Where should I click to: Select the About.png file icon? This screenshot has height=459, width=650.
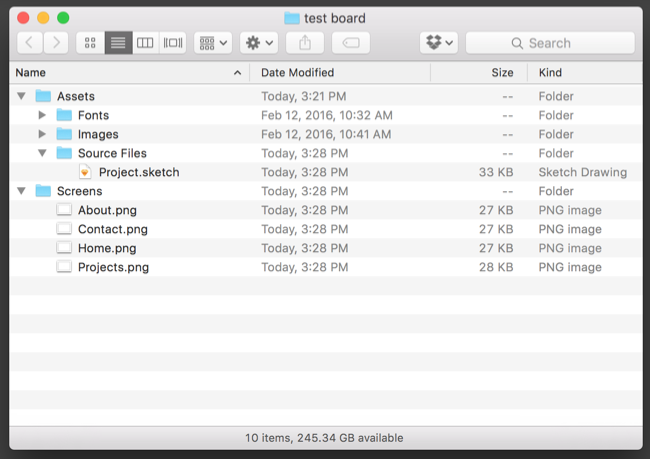(x=64, y=209)
